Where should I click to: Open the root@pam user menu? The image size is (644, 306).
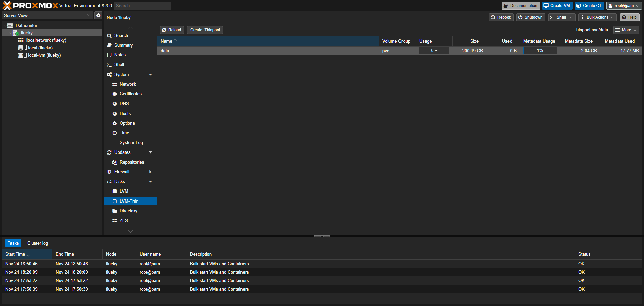point(624,6)
